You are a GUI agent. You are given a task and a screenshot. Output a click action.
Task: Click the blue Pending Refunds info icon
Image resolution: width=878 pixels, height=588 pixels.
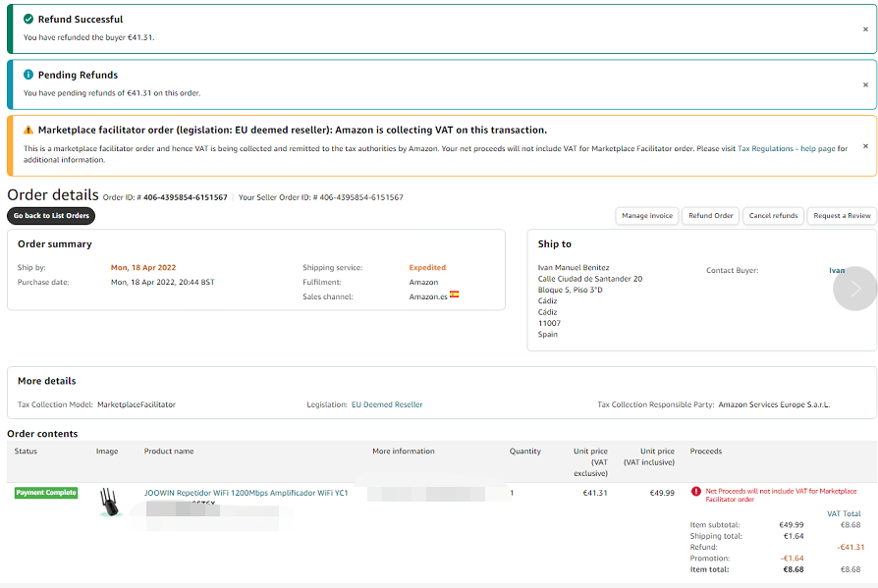(x=28, y=75)
